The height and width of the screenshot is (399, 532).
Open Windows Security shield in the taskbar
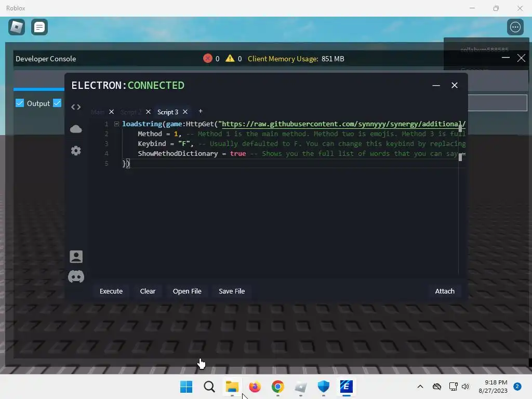click(x=323, y=387)
